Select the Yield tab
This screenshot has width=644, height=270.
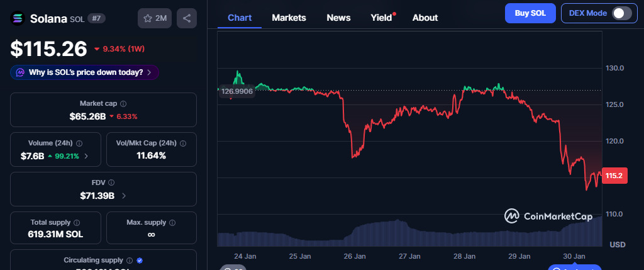381,18
